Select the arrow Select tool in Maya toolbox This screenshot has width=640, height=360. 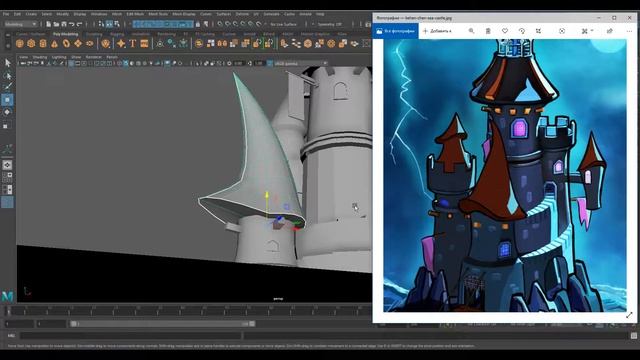coord(7,63)
